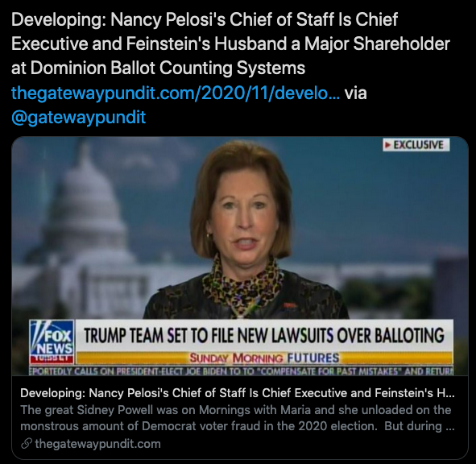Click the tweet's first line 'Developing: Nancy Pelosi's Chief'
The height and width of the screenshot is (464, 476).
click(x=205, y=20)
